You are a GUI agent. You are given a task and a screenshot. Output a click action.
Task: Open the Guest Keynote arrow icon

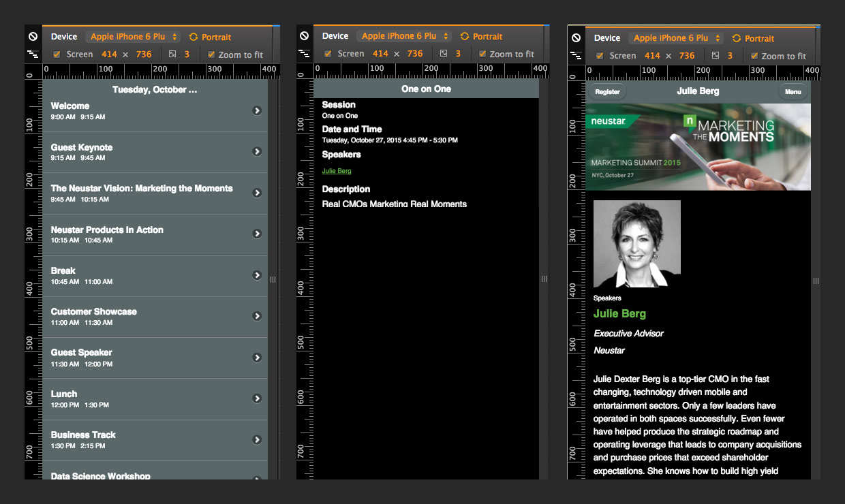tap(257, 151)
